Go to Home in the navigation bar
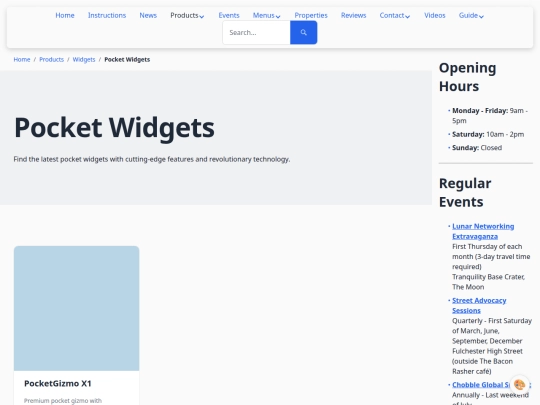540x405 pixels. (65, 15)
